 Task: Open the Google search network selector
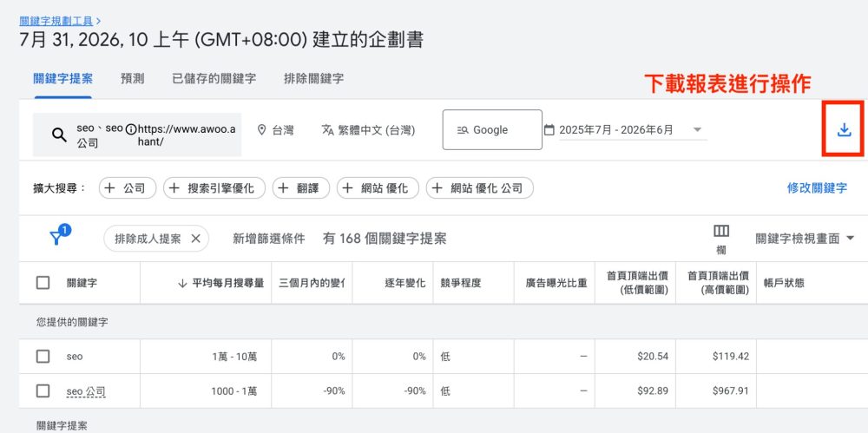492,130
